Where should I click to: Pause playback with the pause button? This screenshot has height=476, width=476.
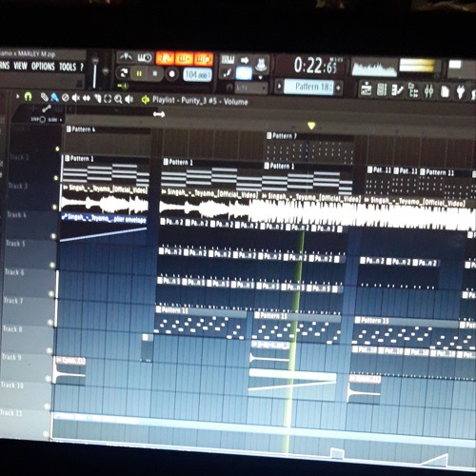[139, 74]
